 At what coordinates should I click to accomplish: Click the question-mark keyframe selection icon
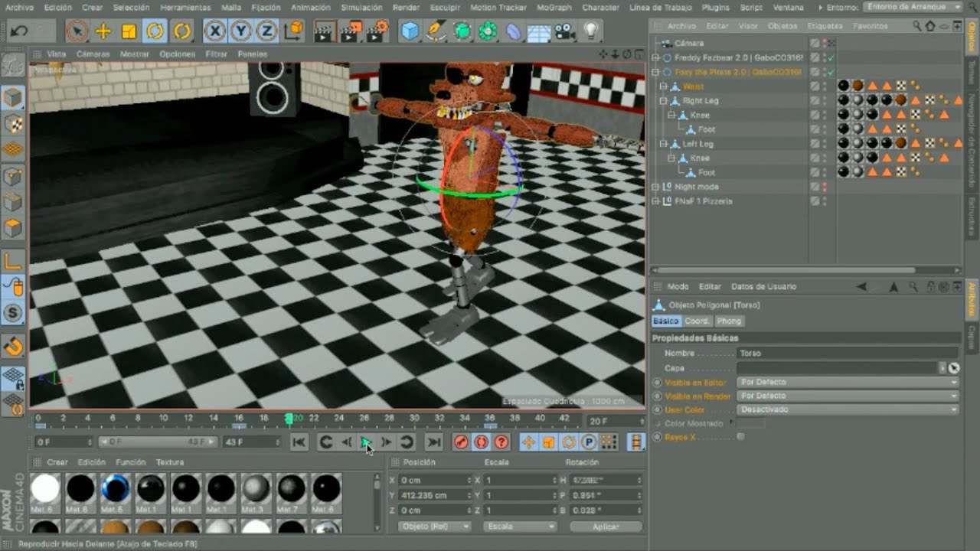coord(501,442)
